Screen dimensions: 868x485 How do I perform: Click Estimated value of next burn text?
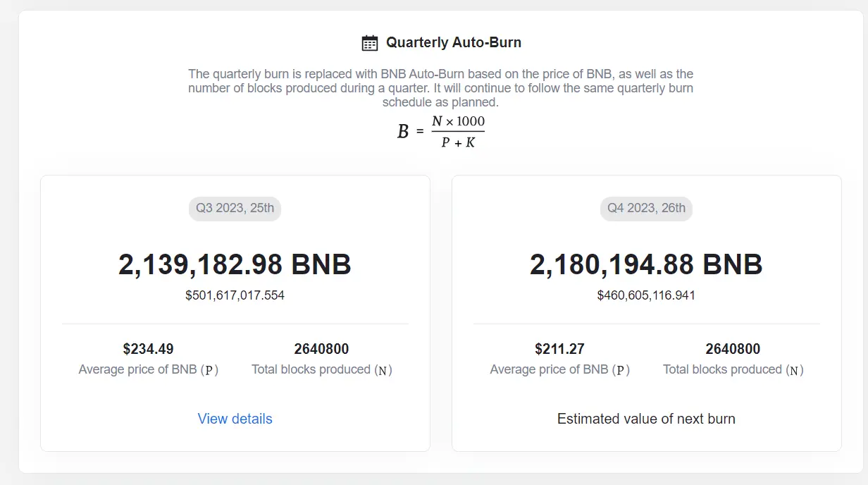(646, 419)
